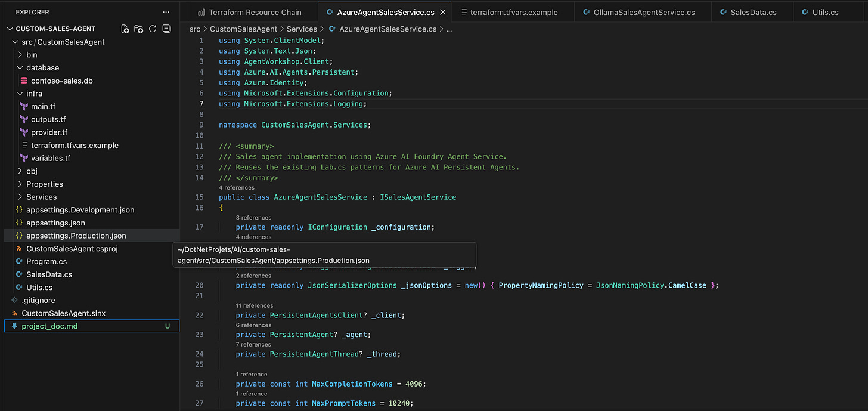Refresh the Explorer file tree
The image size is (868, 411).
153,29
